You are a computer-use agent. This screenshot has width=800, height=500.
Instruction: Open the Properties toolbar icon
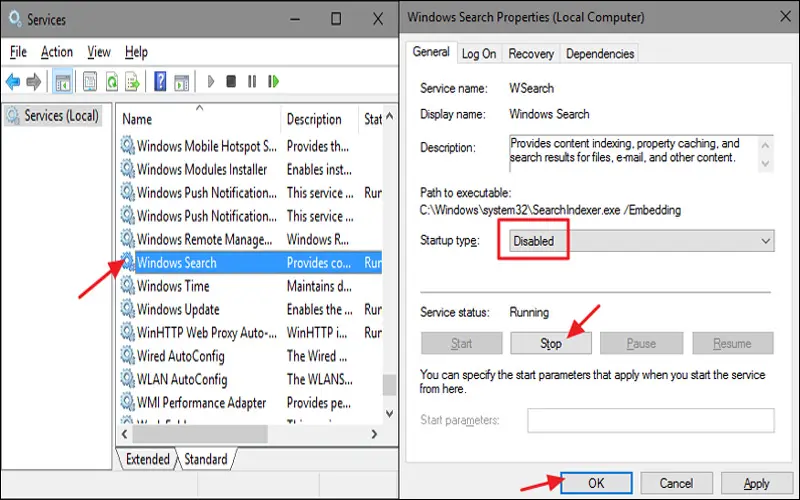90,82
